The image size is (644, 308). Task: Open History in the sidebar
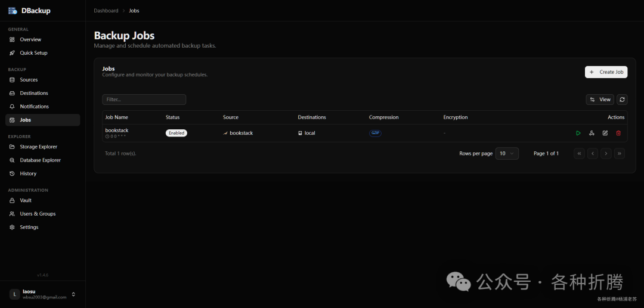click(x=42, y=173)
